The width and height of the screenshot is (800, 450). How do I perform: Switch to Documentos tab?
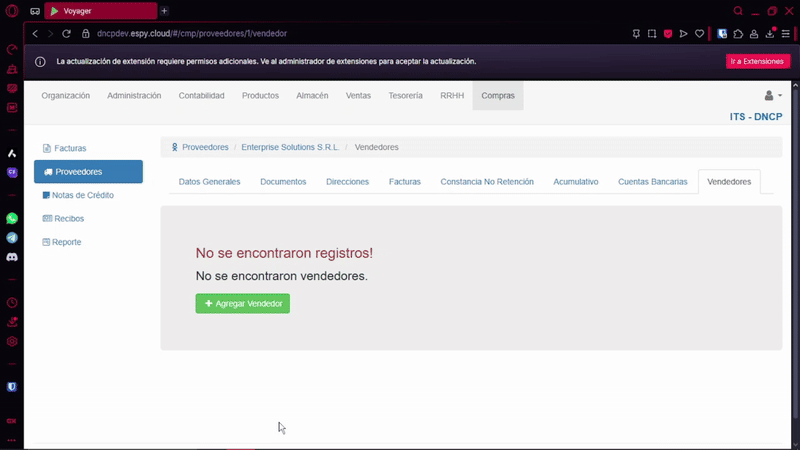(283, 182)
